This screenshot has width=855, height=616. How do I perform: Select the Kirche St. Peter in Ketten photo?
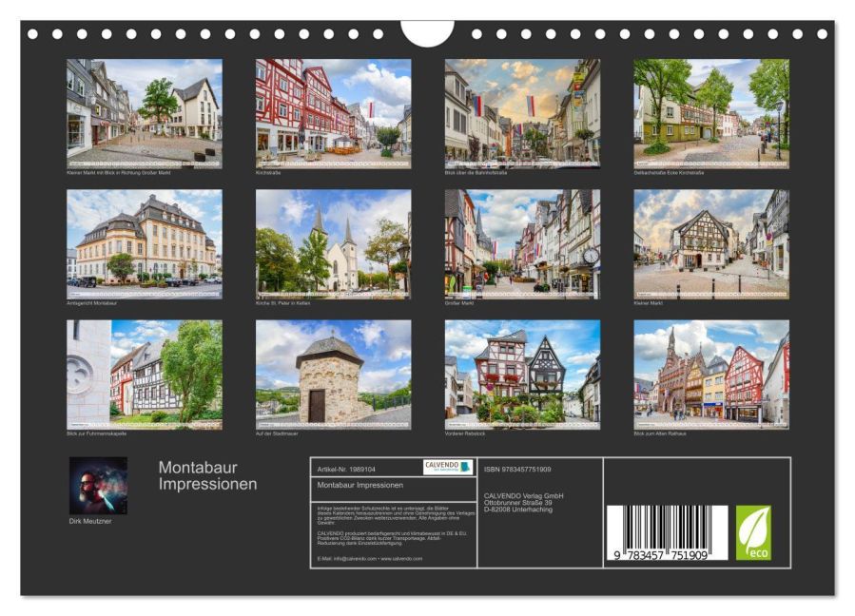333,243
